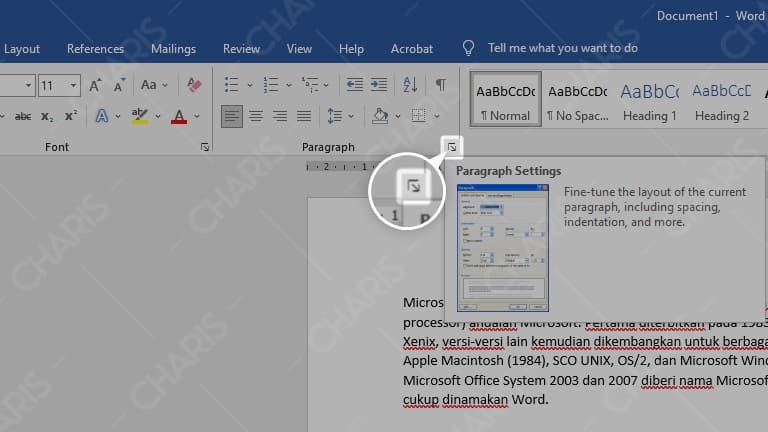
Task: Apply the Heading 2 style
Action: coord(721,99)
